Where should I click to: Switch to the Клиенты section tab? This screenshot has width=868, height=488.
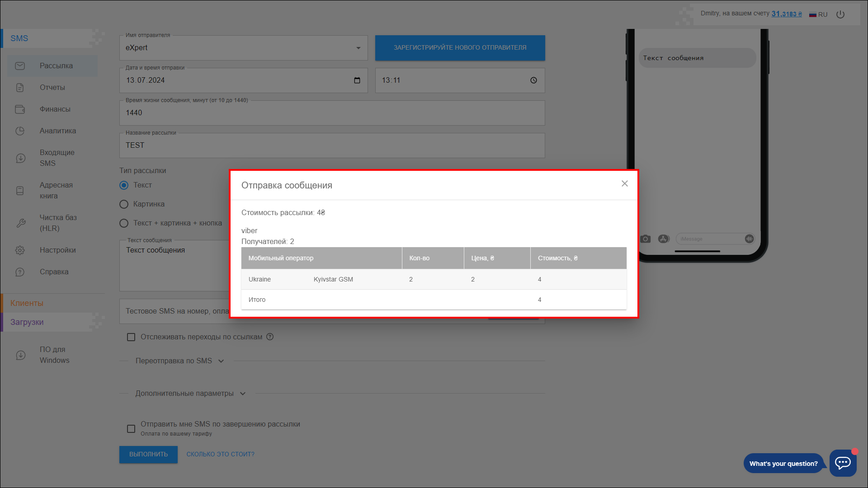[27, 303]
